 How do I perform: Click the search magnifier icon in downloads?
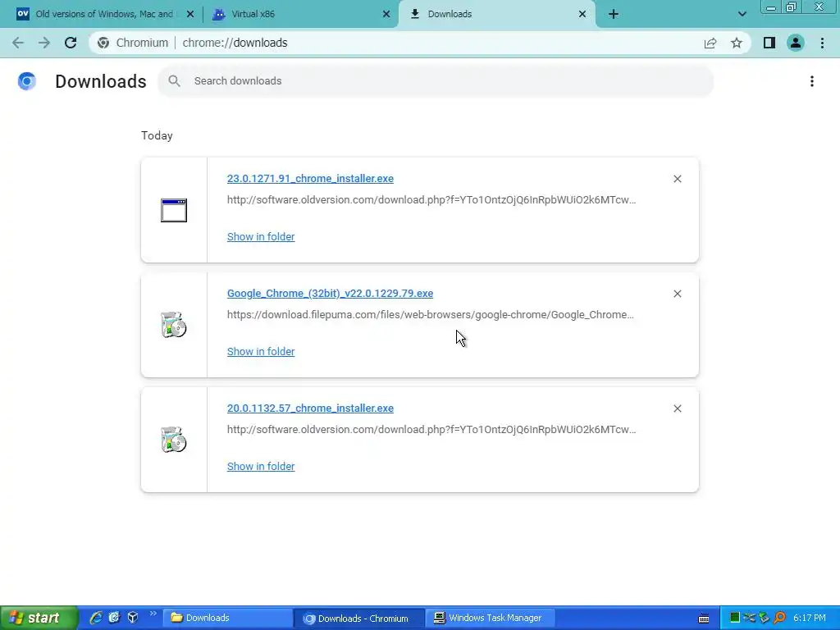coord(174,81)
